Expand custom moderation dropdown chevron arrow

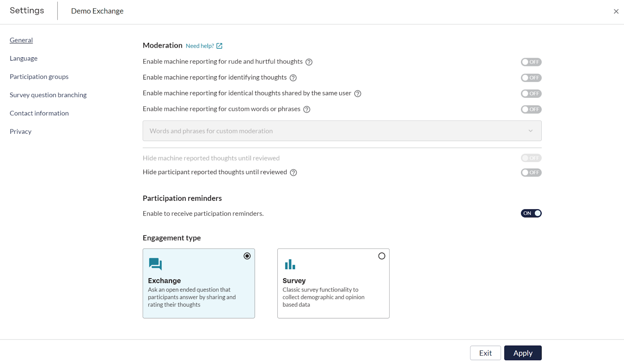530,131
